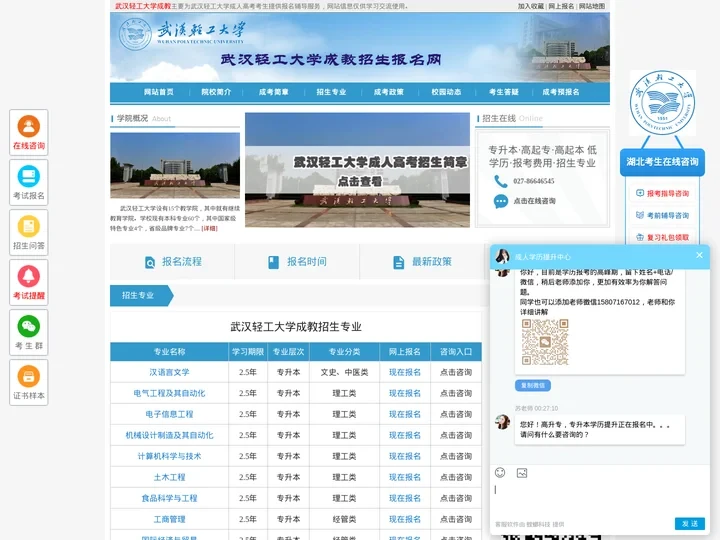Screen dimensions: 720x540
Task: Open the 在线咨询 sidebar icon
Action: coord(28,132)
